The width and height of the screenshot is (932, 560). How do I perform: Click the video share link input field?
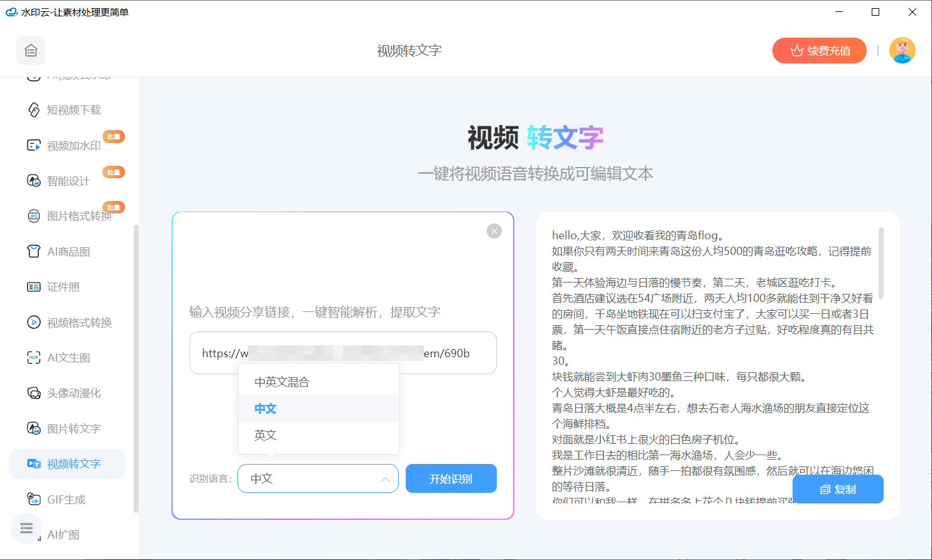pyautogui.click(x=343, y=353)
